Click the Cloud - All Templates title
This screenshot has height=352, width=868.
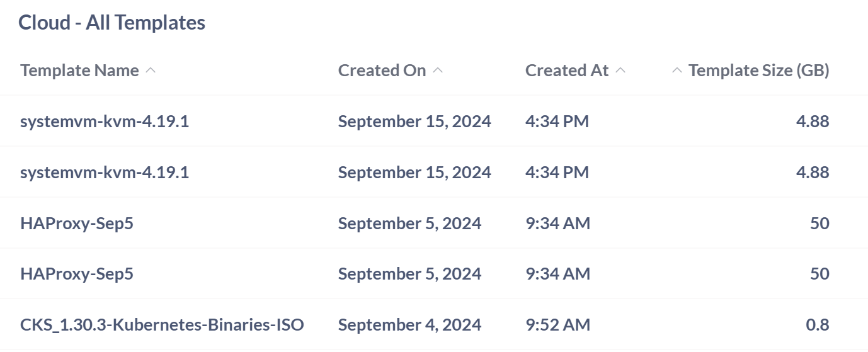(111, 23)
